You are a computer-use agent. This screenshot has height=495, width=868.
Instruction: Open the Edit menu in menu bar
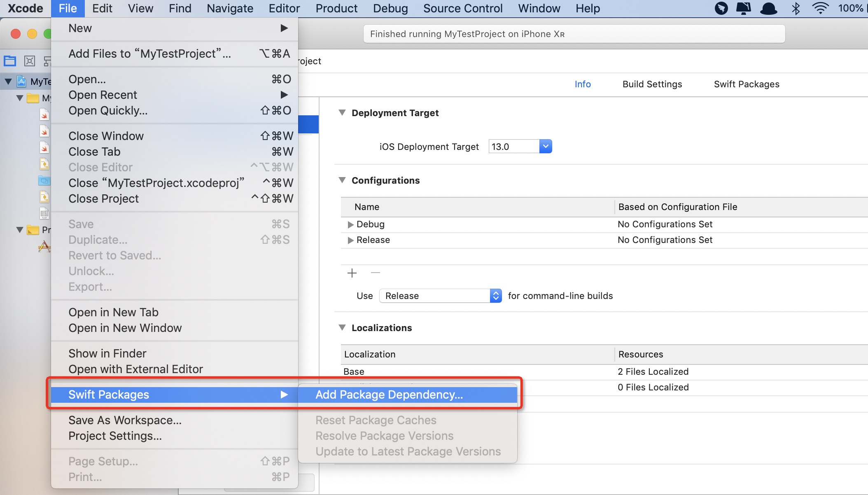tap(102, 8)
